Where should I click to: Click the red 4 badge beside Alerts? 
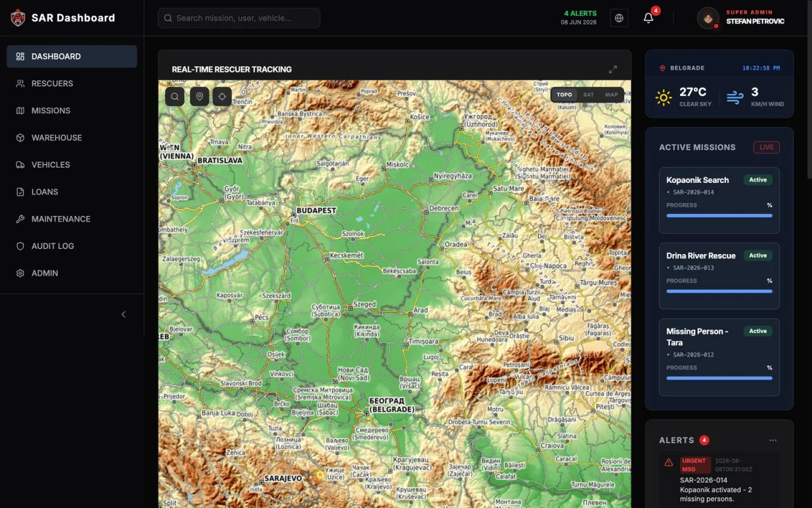[704, 440]
